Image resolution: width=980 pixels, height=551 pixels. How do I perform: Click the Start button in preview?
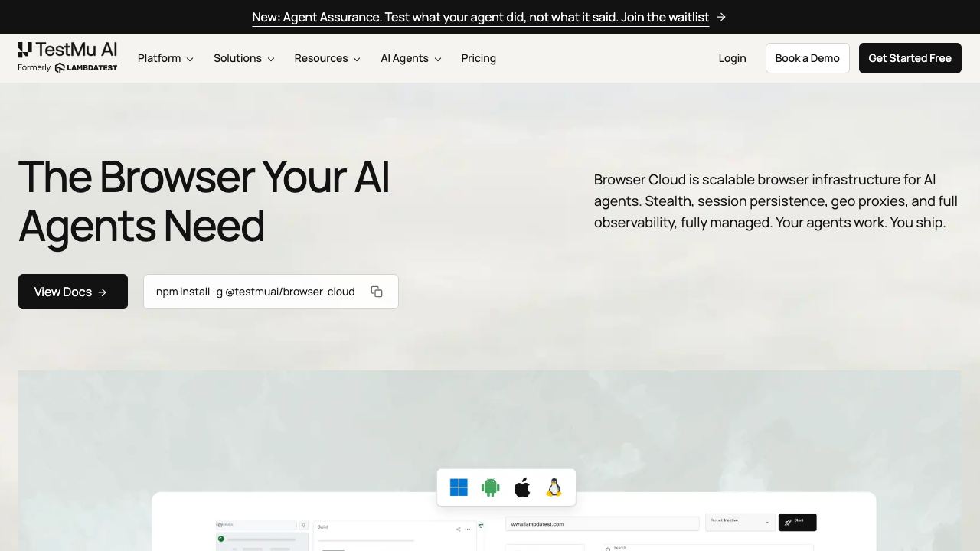tap(797, 522)
